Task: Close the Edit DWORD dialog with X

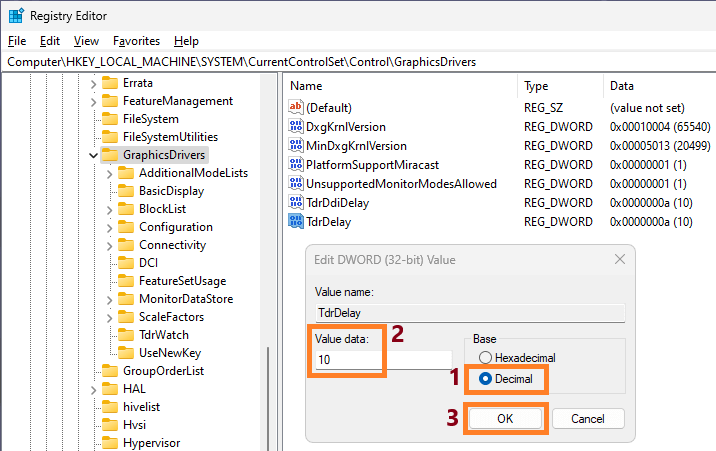Action: click(619, 259)
